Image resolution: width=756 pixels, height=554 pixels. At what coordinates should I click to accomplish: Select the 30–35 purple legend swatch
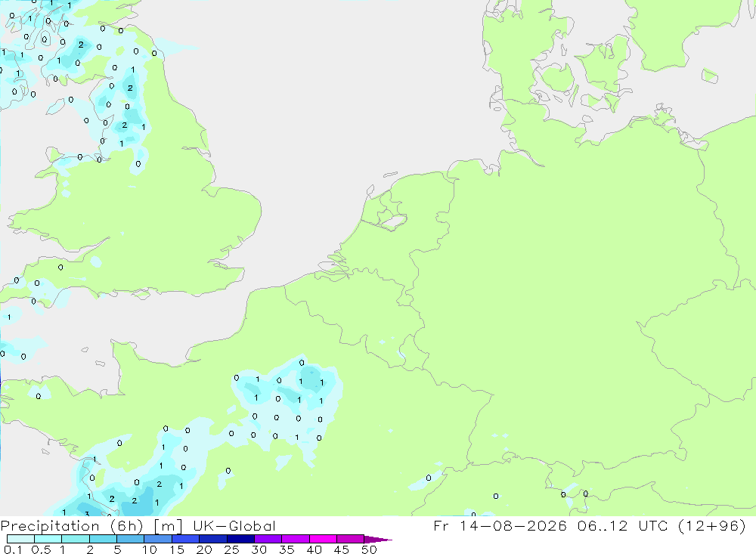[x=268, y=539]
